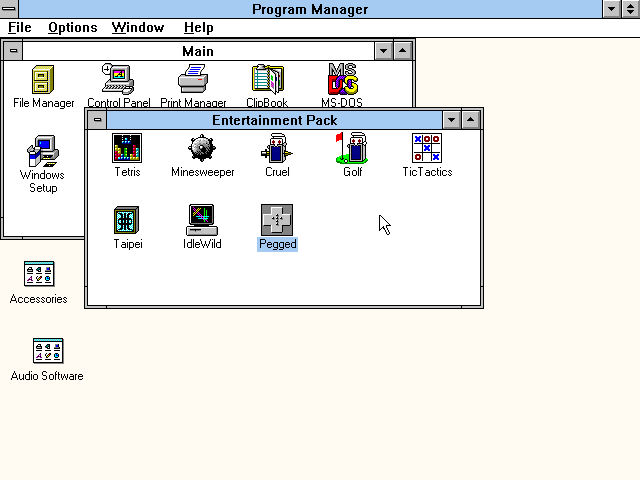The image size is (640, 480).
Task: Select the Windows Setup icon
Action: pyautogui.click(x=43, y=151)
